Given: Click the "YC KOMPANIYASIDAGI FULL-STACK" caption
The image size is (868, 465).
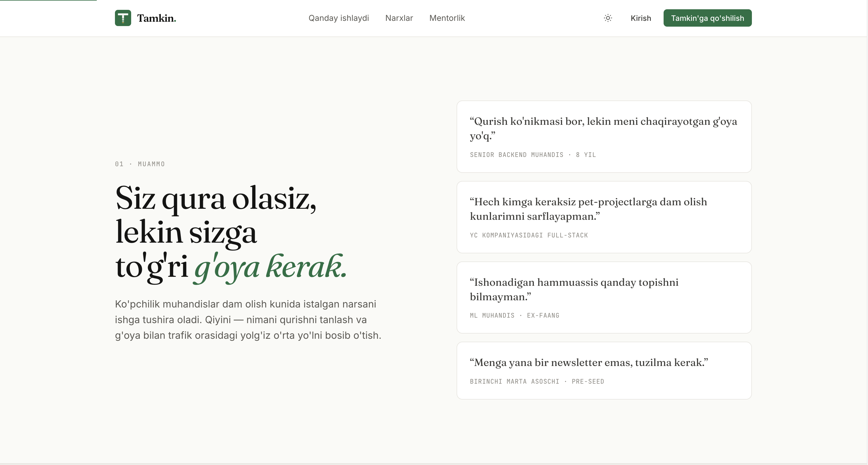Looking at the screenshot, I should click(529, 235).
